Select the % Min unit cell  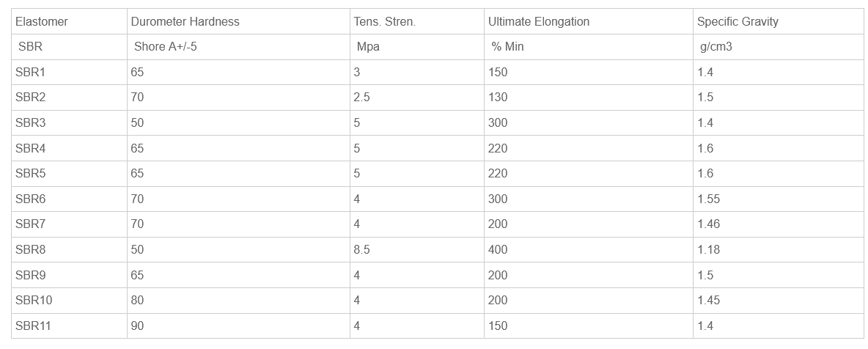click(x=508, y=47)
